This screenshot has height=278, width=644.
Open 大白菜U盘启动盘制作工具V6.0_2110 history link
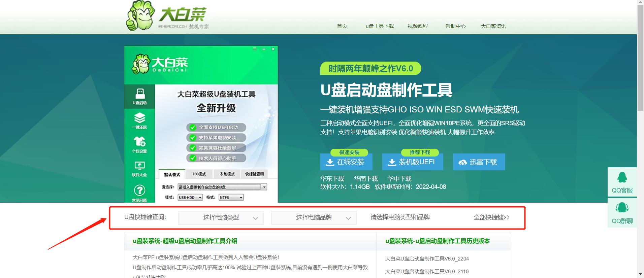427,272
